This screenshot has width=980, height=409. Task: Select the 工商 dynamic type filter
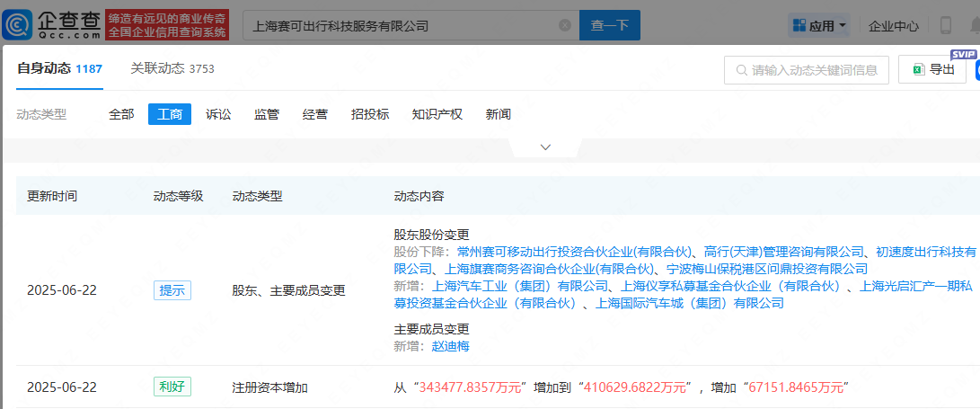click(x=170, y=114)
